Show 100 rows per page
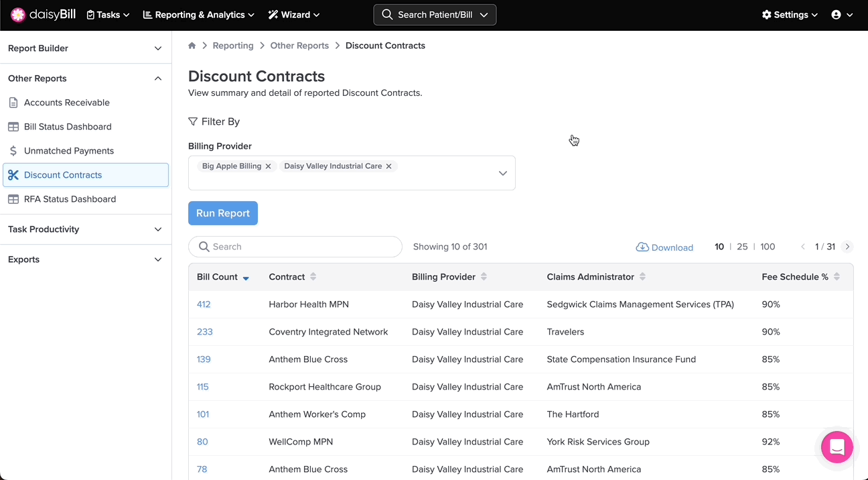Viewport: 868px width, 480px height. (768, 247)
